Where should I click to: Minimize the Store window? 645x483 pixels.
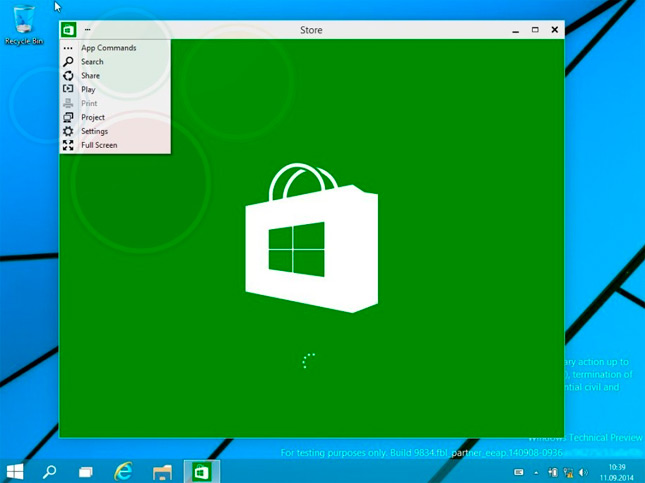pos(515,30)
